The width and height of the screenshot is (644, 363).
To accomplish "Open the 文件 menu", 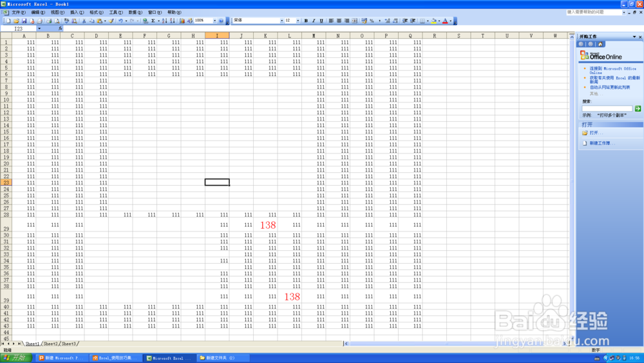I will pos(18,12).
